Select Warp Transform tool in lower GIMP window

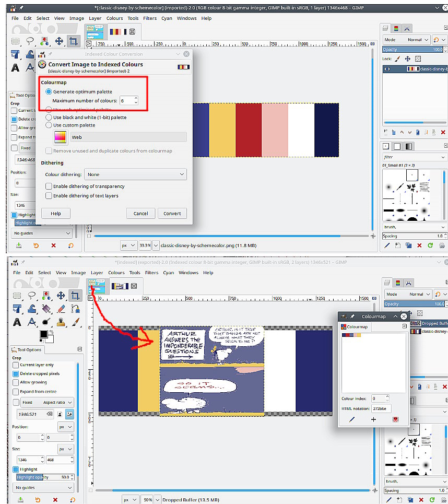pos(31,309)
